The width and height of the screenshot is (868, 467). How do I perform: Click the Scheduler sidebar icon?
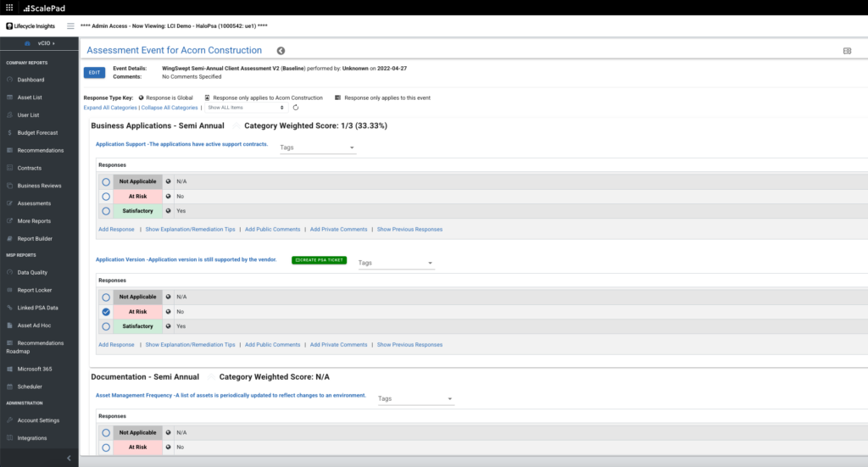pos(9,386)
